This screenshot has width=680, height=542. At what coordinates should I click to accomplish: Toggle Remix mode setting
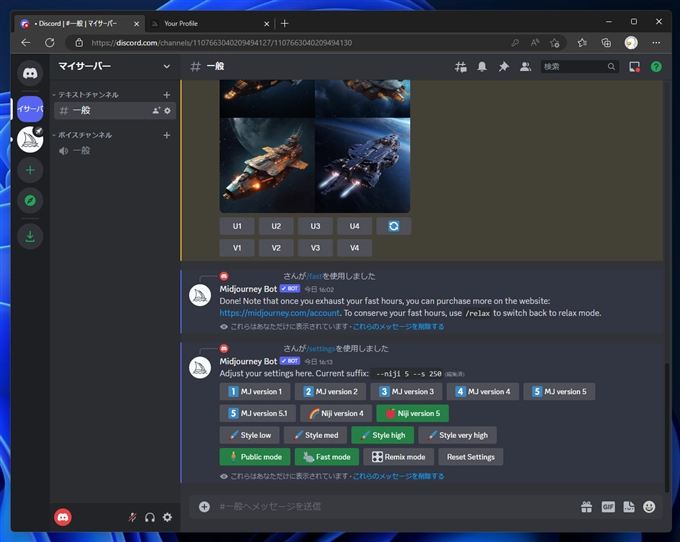tap(399, 457)
